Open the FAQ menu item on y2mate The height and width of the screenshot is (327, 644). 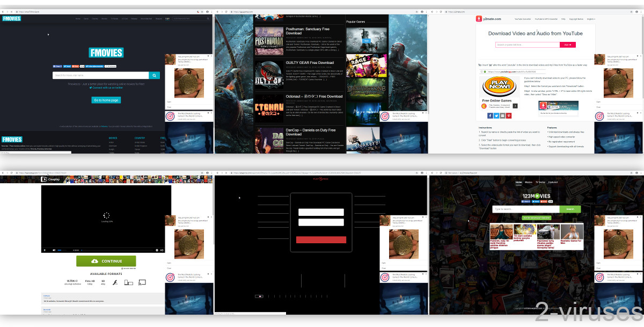click(x=563, y=19)
